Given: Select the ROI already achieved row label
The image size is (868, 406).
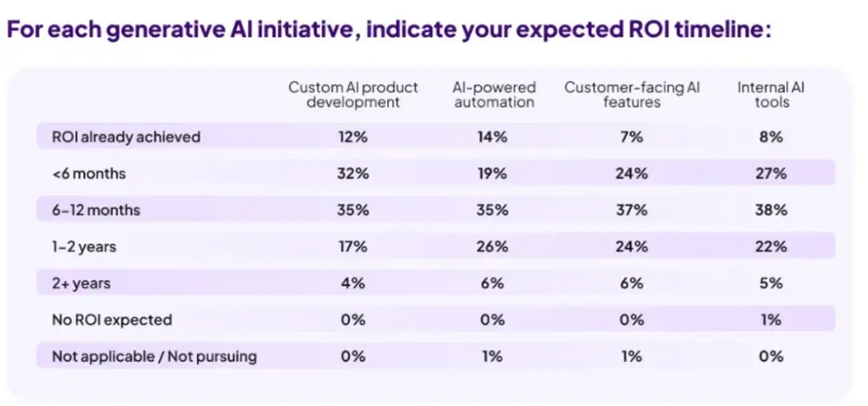Looking at the screenshot, I should (126, 137).
